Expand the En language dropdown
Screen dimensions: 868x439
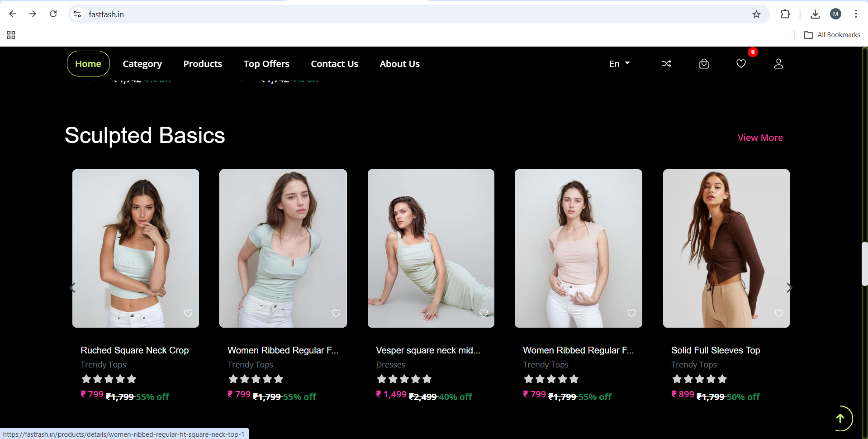[619, 64]
